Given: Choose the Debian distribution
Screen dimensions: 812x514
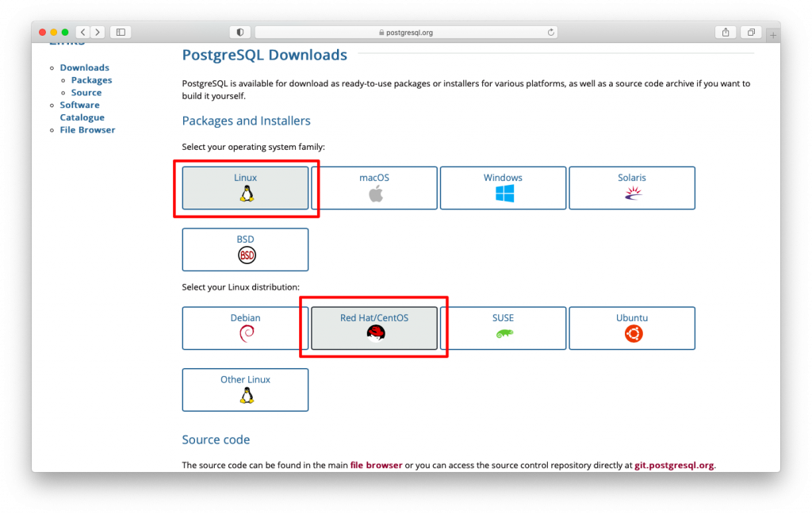Looking at the screenshot, I should point(245,328).
